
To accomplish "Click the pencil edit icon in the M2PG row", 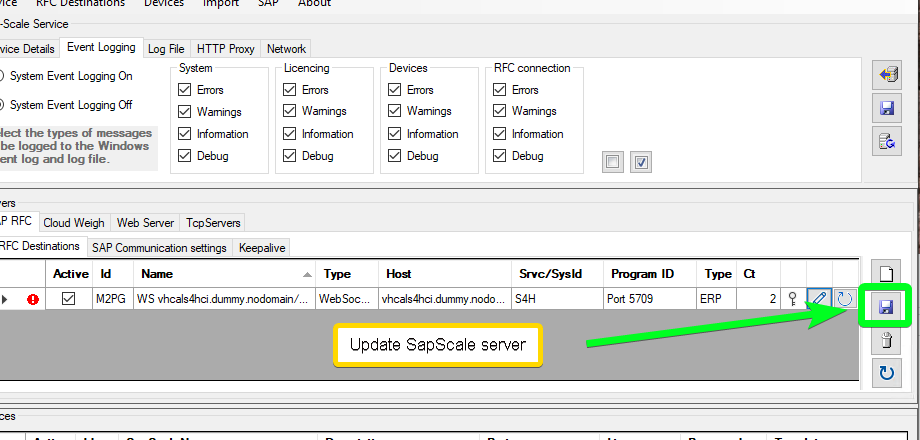I will 819,298.
